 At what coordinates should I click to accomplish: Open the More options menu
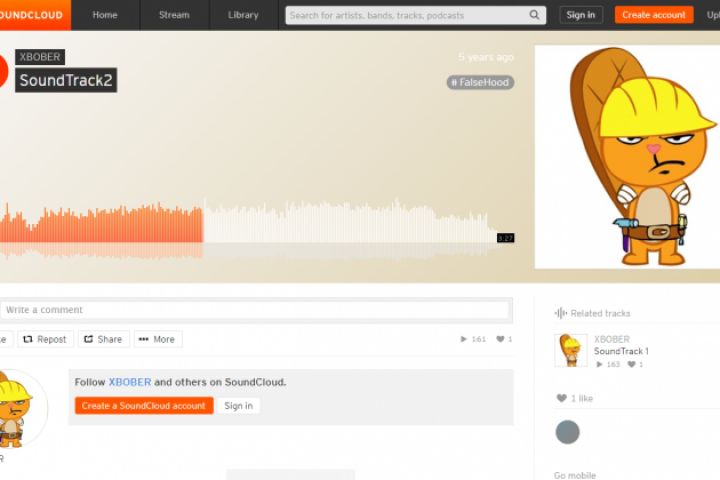coord(158,339)
